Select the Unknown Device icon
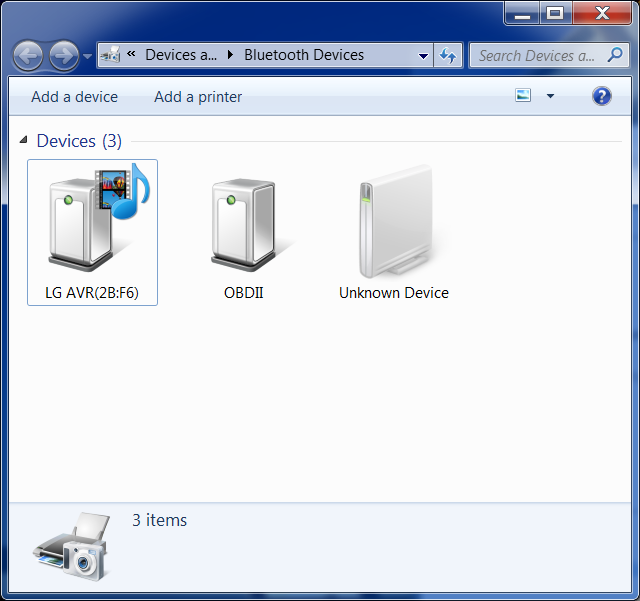Screen dimensions: 640x601 pos(396,221)
